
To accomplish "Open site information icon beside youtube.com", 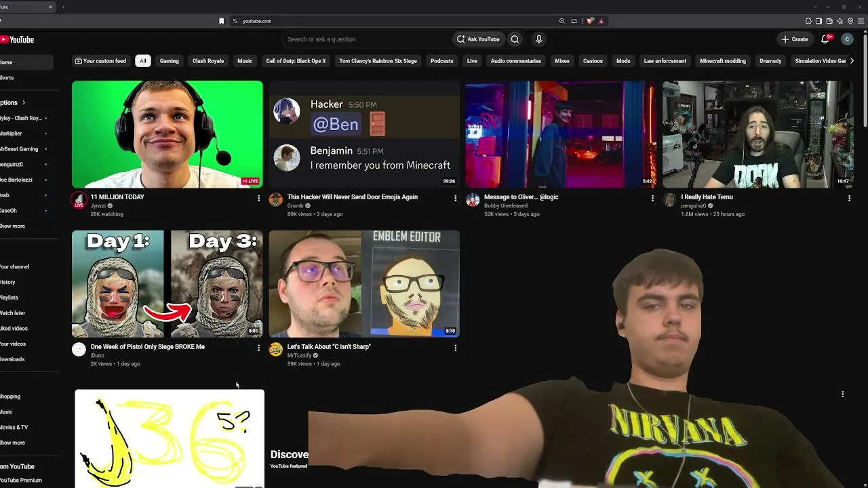I will pos(235,21).
